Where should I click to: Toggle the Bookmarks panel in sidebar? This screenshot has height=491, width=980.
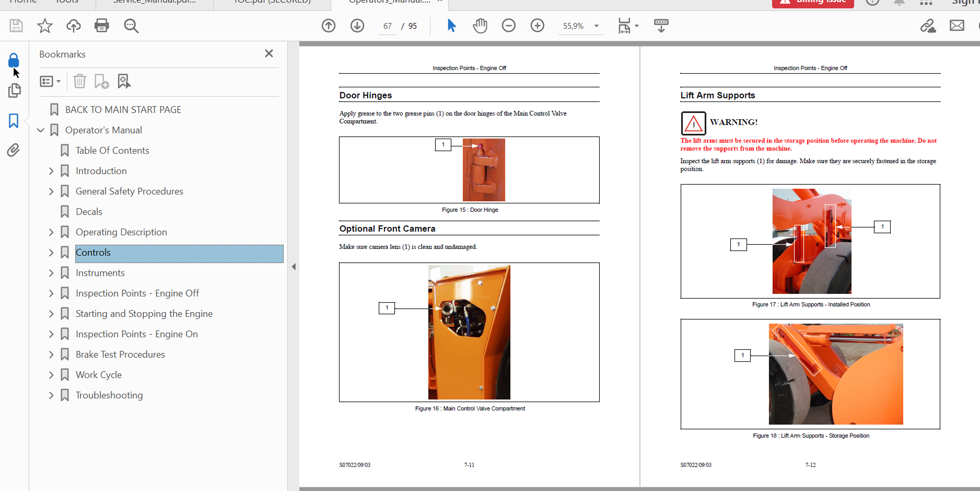(14, 121)
